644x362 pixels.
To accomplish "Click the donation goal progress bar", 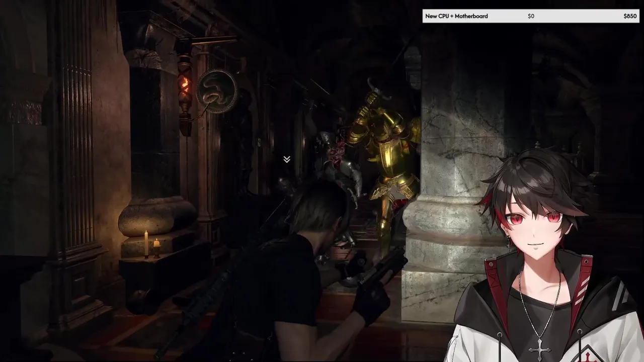I will [531, 16].
